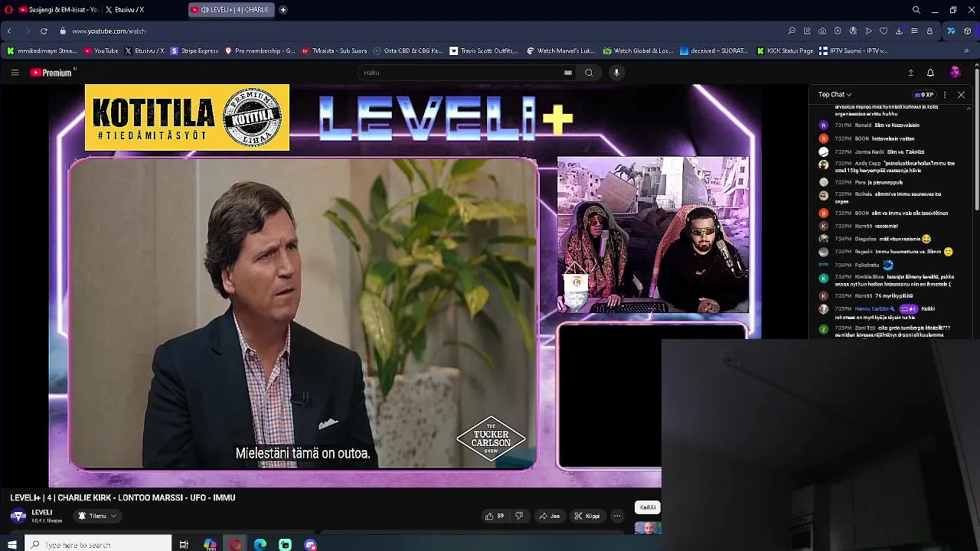The image size is (980, 551).
Task: Run the search with the magnifier button
Action: tap(589, 73)
